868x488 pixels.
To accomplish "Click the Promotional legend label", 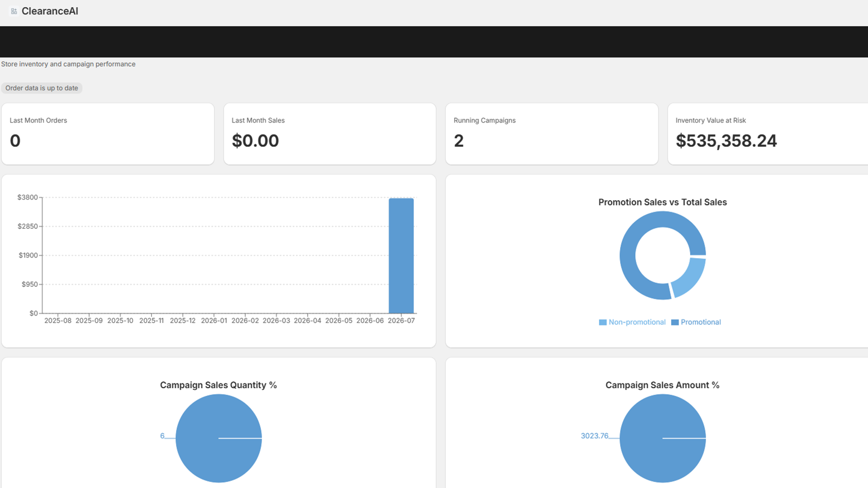I will (701, 322).
